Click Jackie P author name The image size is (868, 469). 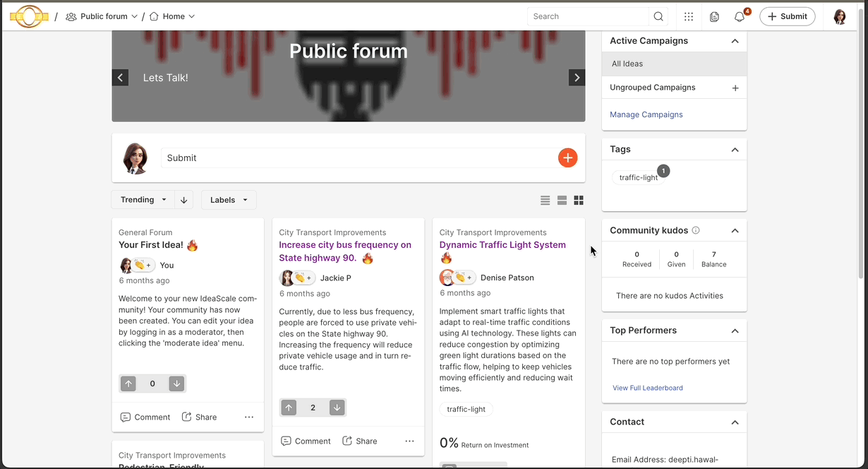[x=336, y=278]
